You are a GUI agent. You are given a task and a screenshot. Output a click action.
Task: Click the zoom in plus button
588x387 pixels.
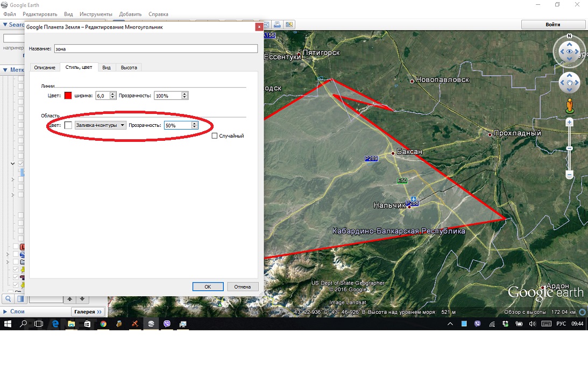point(570,123)
